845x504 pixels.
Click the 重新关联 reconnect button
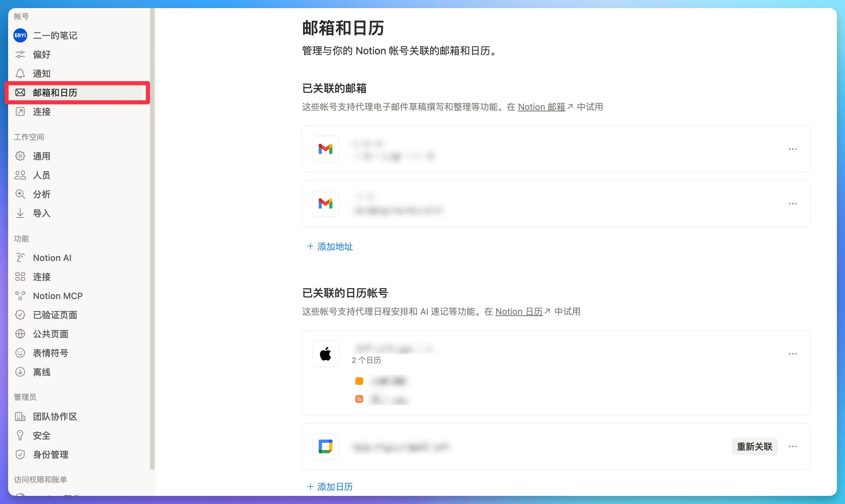(x=754, y=446)
